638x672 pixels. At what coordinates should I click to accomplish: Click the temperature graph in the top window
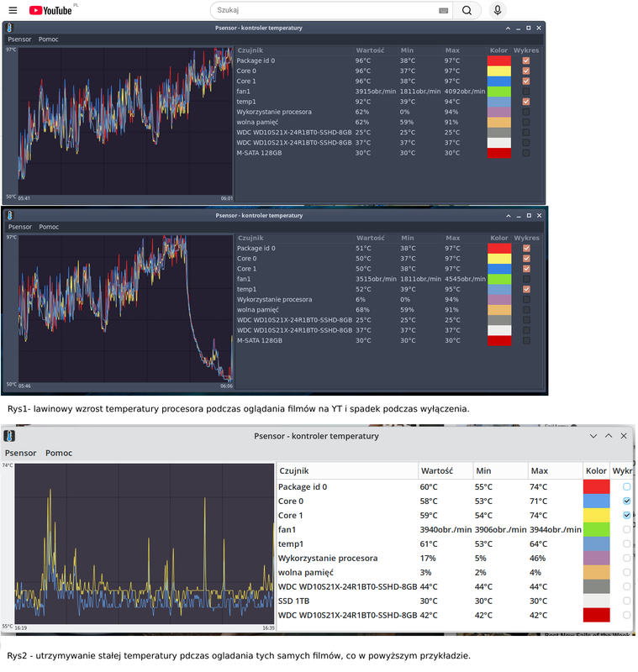125,121
